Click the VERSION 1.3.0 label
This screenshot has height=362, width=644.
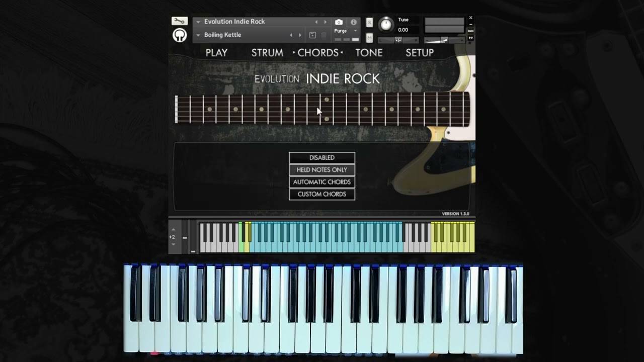455,214
